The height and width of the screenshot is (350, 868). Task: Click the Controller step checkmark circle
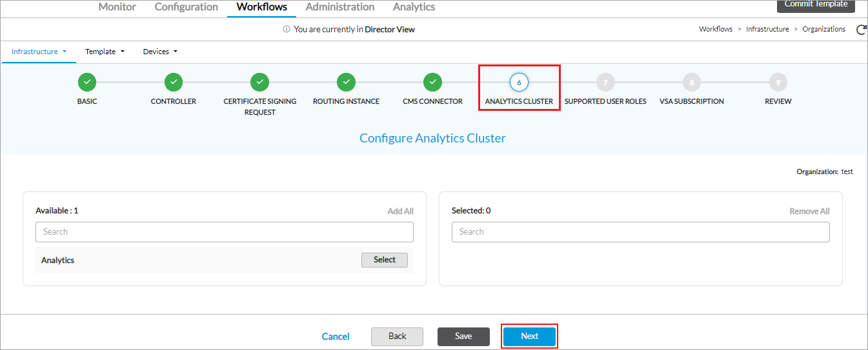174,83
